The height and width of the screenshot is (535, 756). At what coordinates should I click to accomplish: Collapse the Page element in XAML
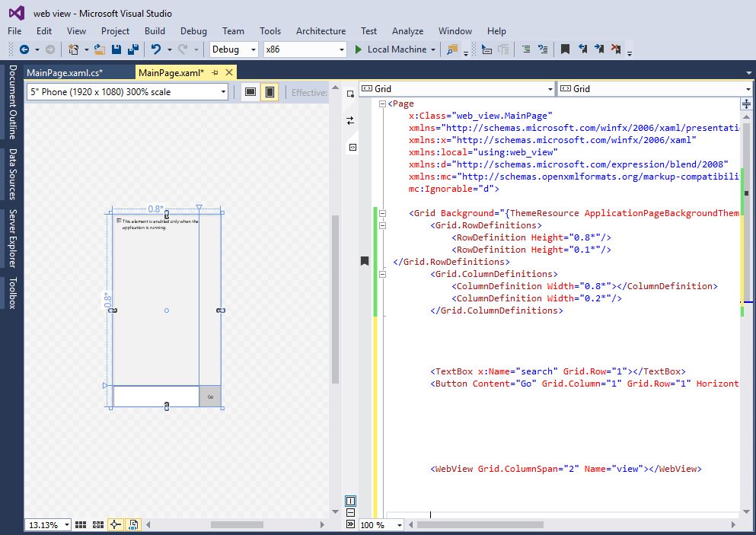pyautogui.click(x=382, y=104)
